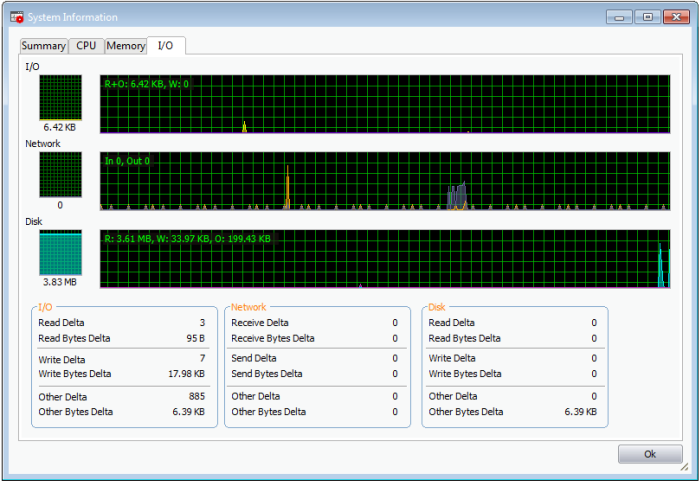This screenshot has height=484, width=700.
Task: Click the small Disk usage gauge
Action: coord(60,253)
